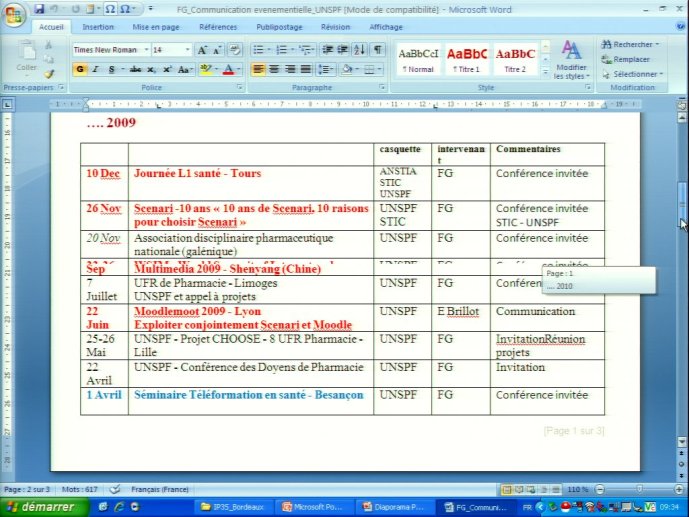Decrease paragraph indent
This screenshot has height=517, width=689.
[x=327, y=50]
